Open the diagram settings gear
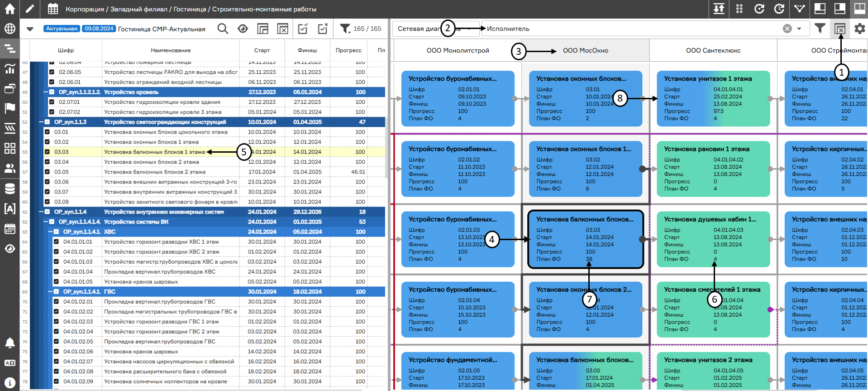 859,29
